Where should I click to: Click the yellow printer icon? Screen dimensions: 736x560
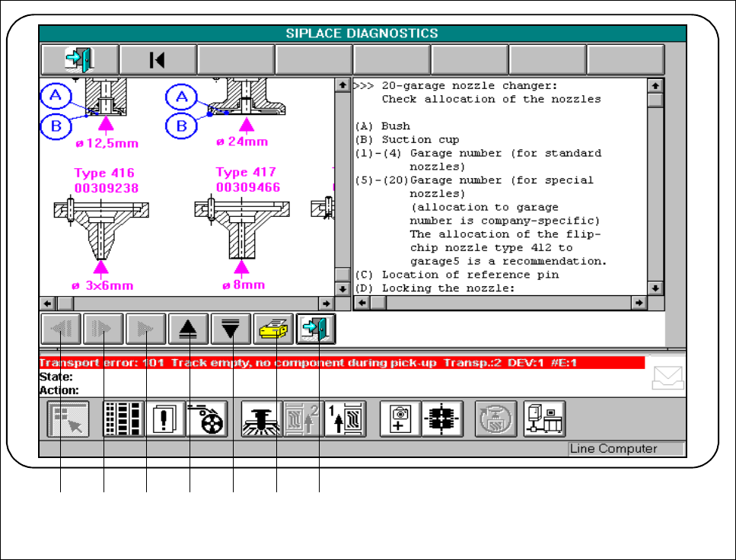tap(273, 329)
